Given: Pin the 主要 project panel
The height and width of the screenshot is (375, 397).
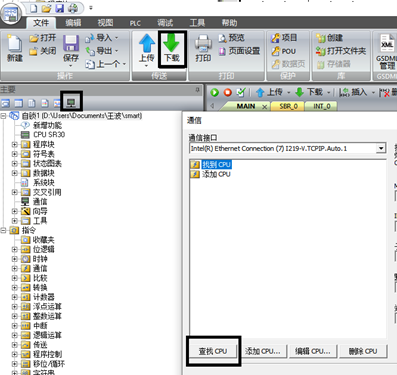Looking at the screenshot, I should (197, 89).
